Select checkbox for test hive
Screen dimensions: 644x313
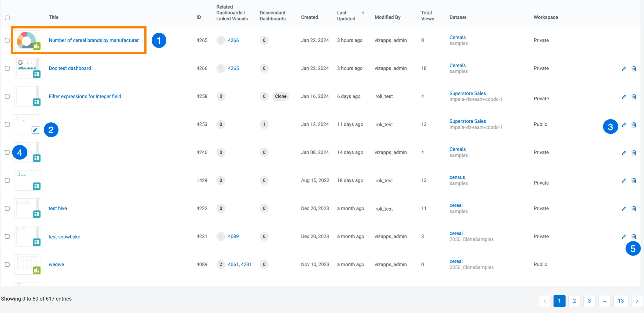pos(7,208)
